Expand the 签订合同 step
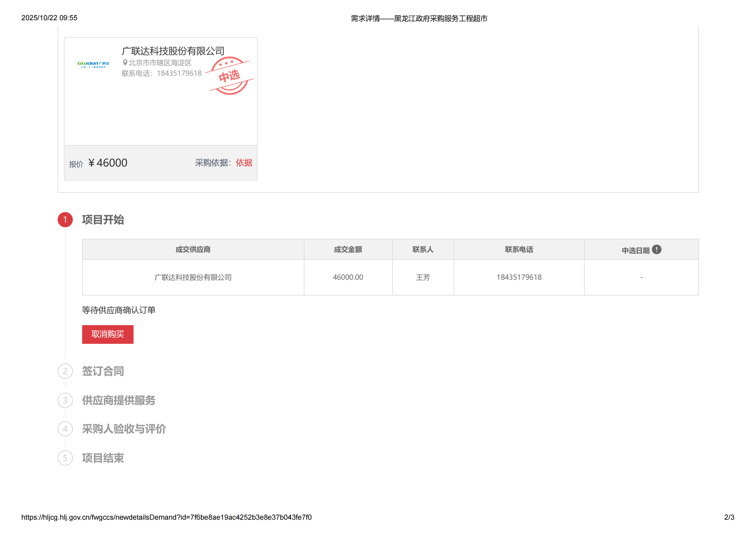Image resolution: width=756 pixels, height=534 pixels. (x=103, y=371)
